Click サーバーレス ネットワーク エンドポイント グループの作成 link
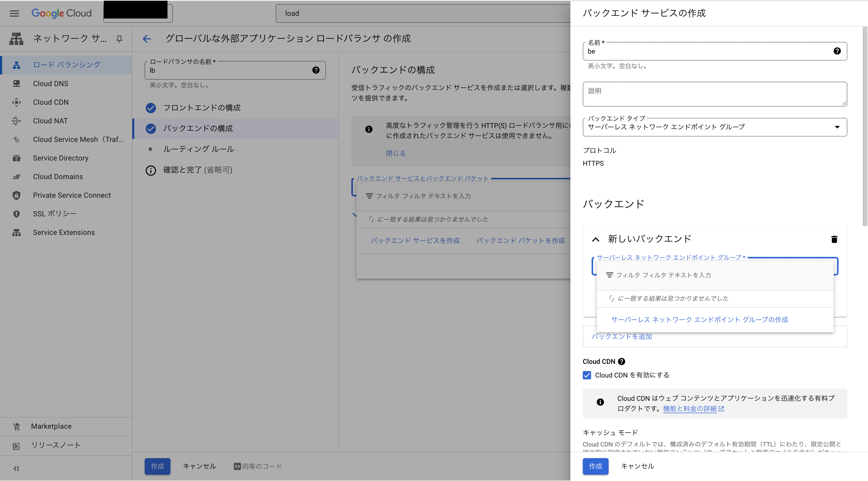The width and height of the screenshot is (868, 481). (700, 320)
